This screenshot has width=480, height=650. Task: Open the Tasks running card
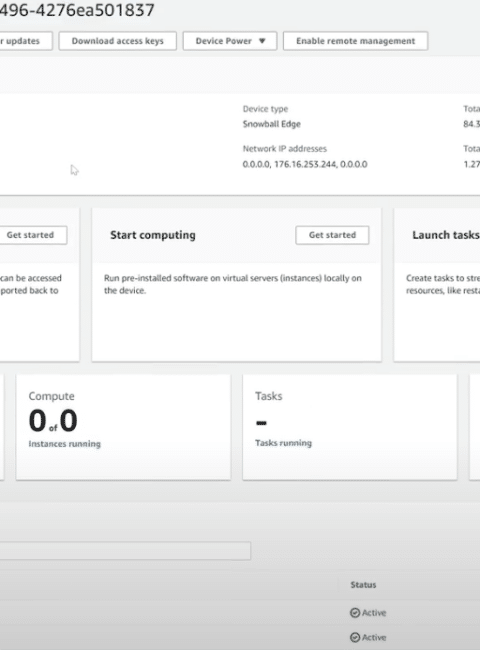[350, 427]
